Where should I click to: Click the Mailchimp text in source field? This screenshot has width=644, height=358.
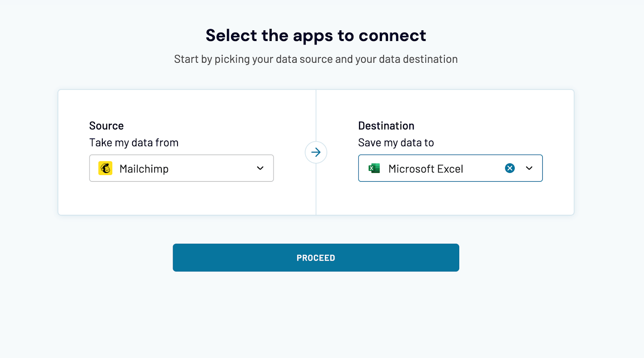[x=144, y=169]
